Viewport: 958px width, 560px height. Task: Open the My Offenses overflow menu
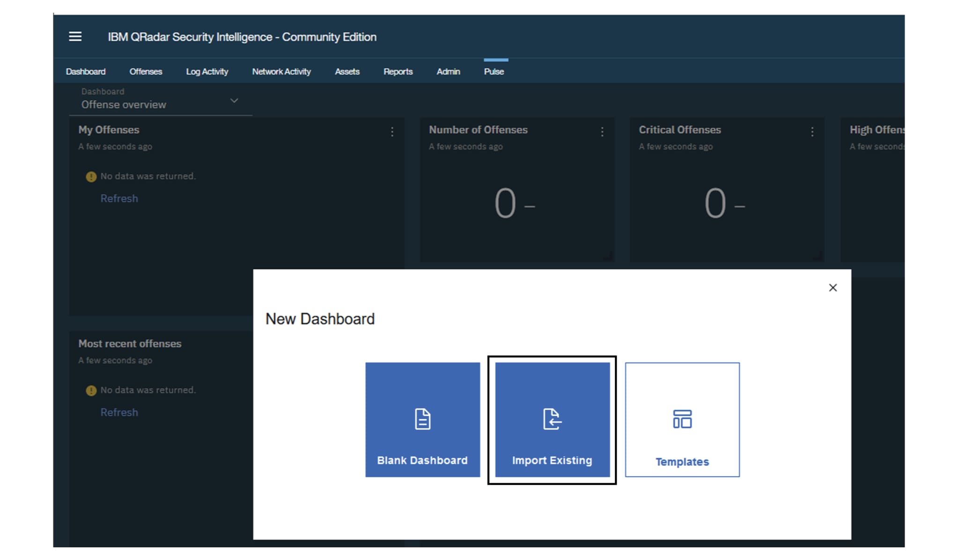(391, 133)
